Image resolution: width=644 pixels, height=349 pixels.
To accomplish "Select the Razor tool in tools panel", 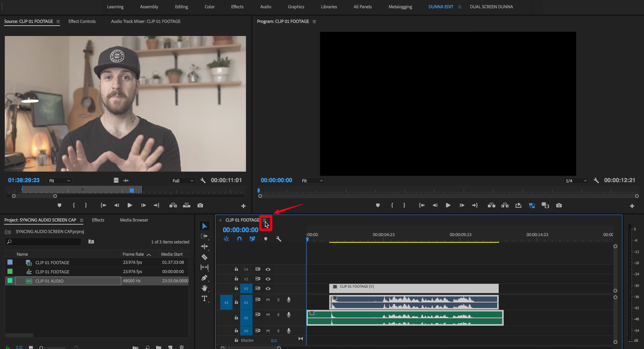I will [204, 257].
